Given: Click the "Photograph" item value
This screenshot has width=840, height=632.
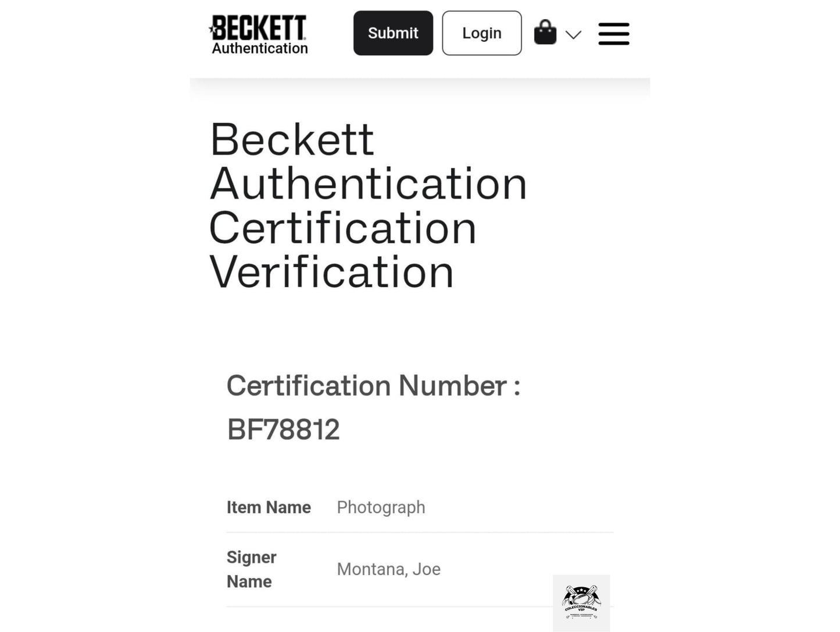Looking at the screenshot, I should [381, 507].
